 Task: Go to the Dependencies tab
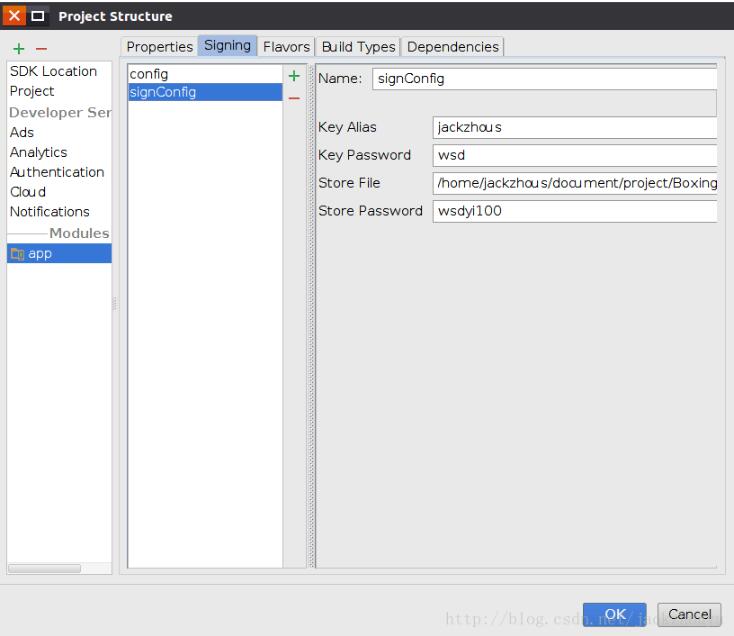click(x=452, y=47)
